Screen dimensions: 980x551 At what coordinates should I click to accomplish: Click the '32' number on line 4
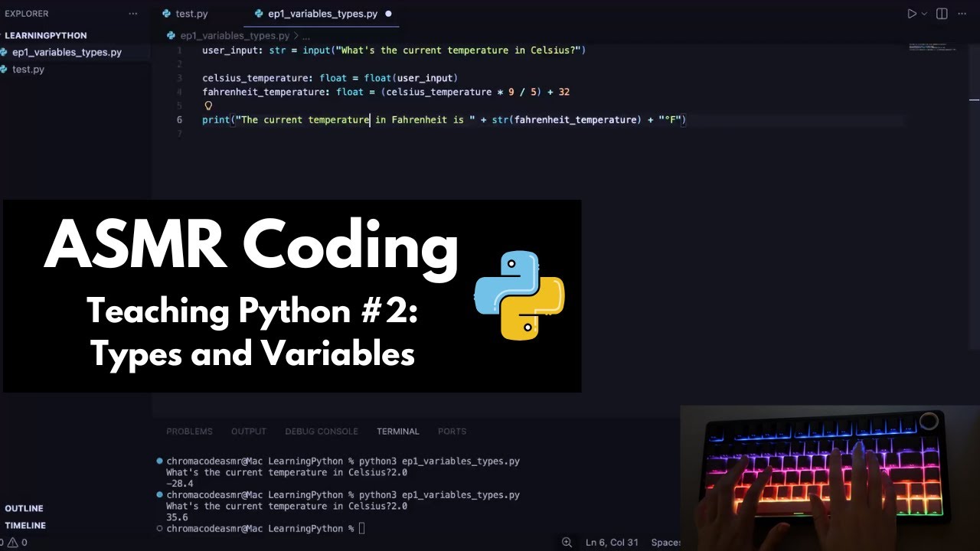coord(564,92)
